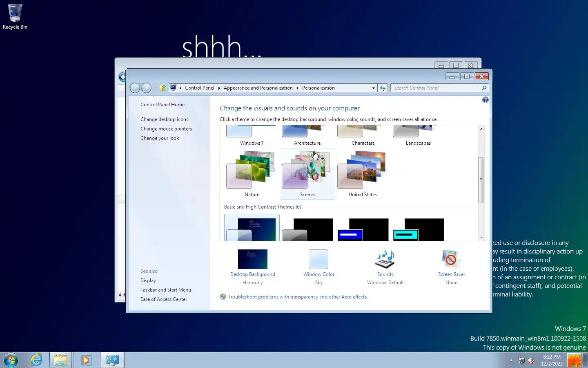This screenshot has width=588, height=368.
Task: Select the high contrast theme with gray window
Action: tap(307, 229)
